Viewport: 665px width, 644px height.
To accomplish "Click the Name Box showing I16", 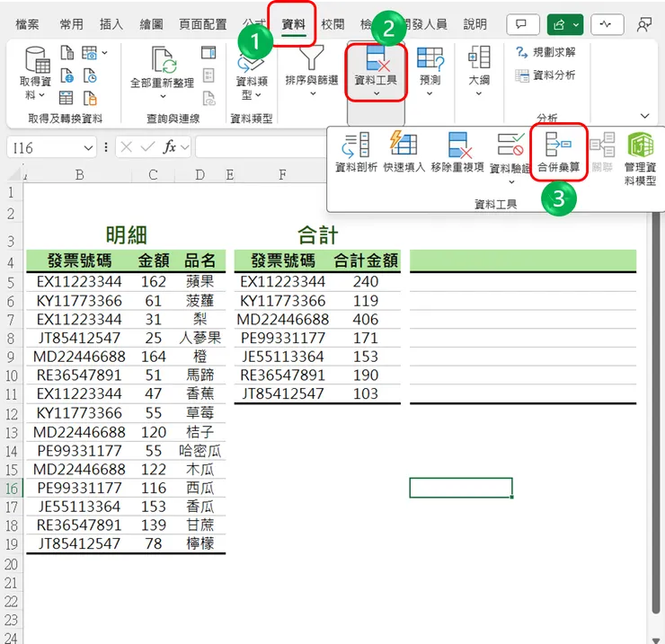I will (45, 148).
